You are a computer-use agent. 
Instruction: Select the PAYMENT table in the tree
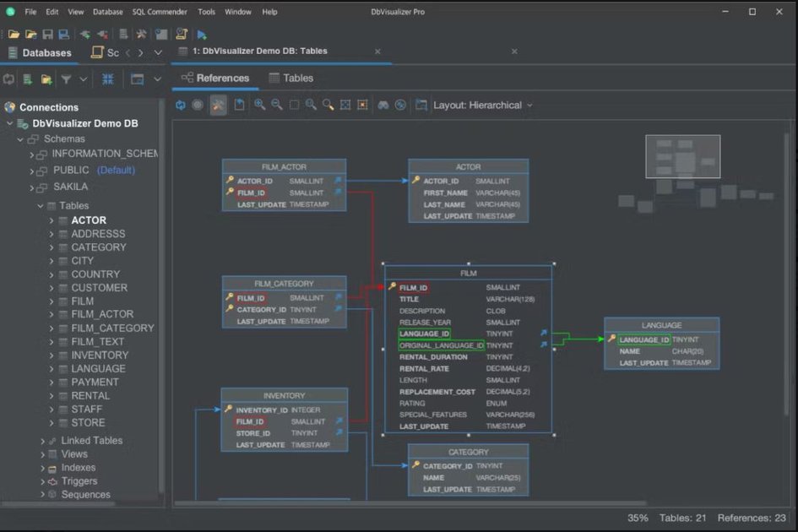[x=96, y=382]
